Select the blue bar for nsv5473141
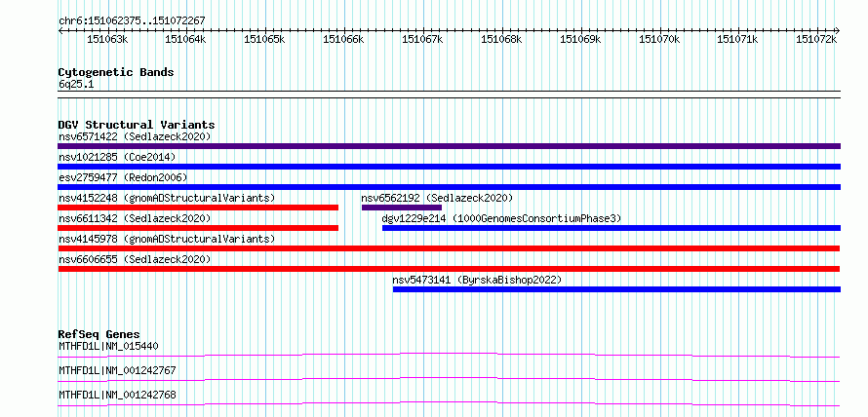This screenshot has height=417, width=868. click(x=616, y=289)
